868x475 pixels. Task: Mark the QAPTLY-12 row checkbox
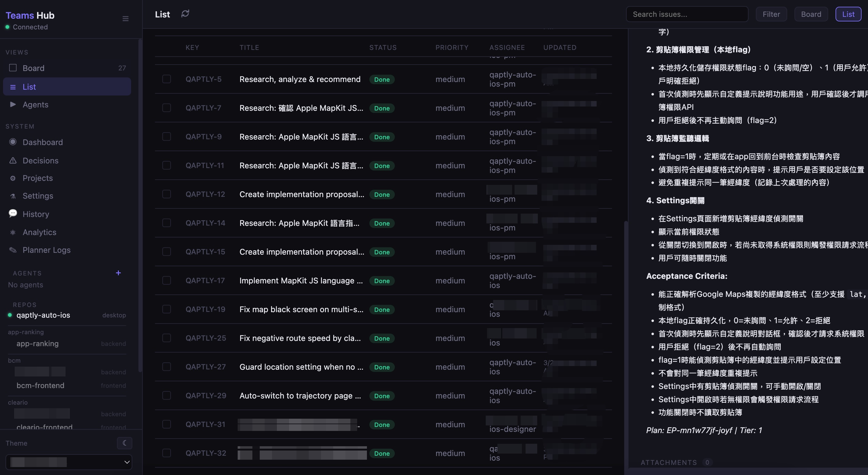pyautogui.click(x=166, y=194)
